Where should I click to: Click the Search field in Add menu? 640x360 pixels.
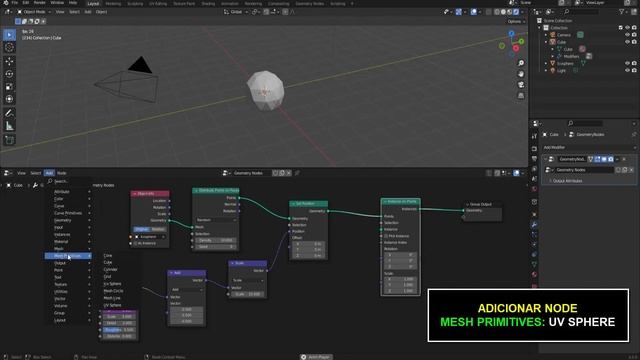click(69, 181)
